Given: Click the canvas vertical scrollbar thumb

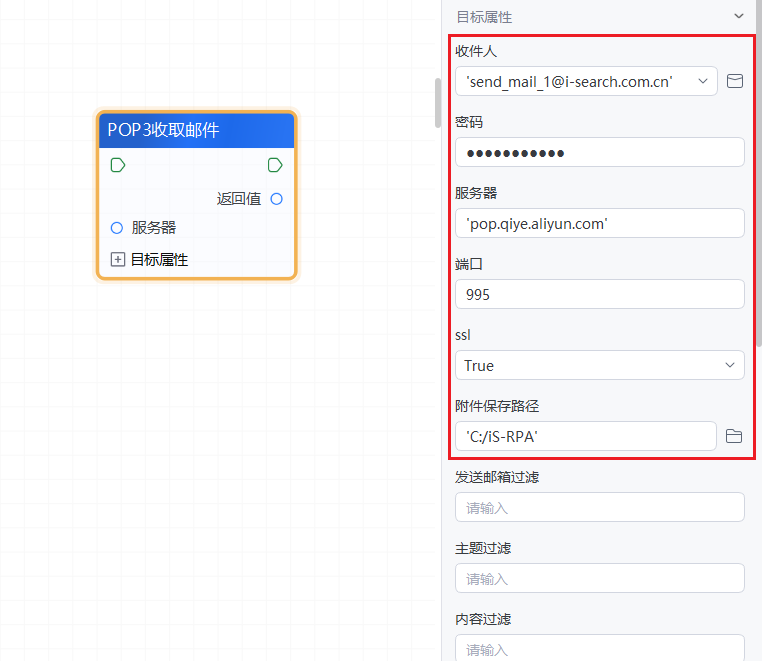Looking at the screenshot, I should coord(438,103).
